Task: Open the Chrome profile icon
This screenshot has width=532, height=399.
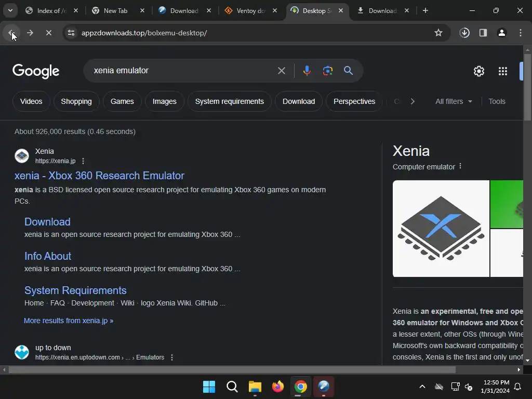Action: [x=502, y=33]
